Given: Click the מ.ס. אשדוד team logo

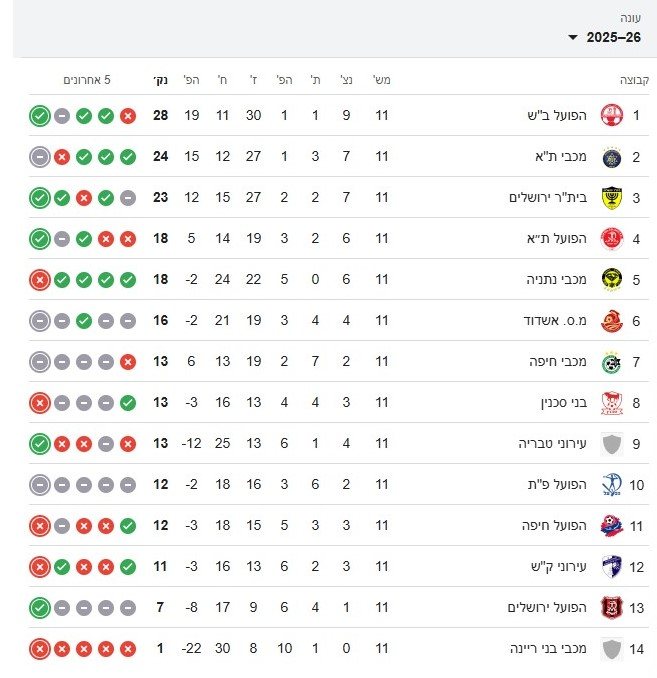Looking at the screenshot, I should pyautogui.click(x=610, y=321).
